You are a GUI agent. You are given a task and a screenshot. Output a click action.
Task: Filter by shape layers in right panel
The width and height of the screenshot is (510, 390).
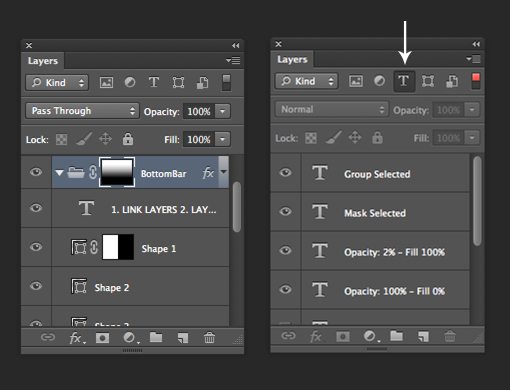tap(428, 81)
